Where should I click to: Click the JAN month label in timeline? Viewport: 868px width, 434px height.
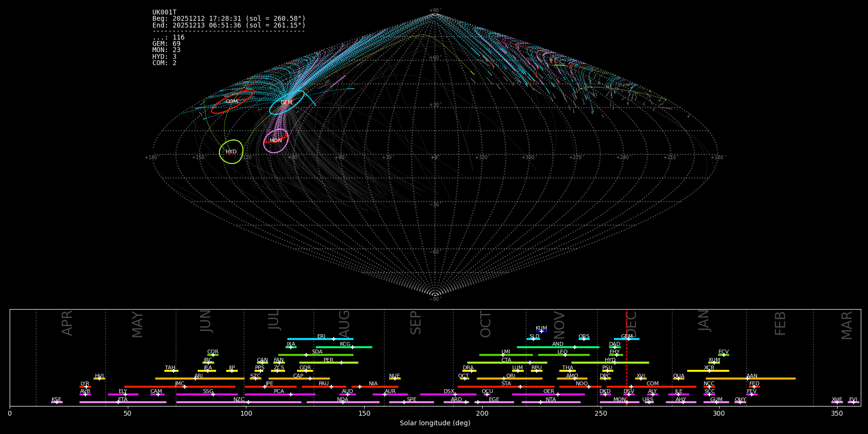click(704, 320)
